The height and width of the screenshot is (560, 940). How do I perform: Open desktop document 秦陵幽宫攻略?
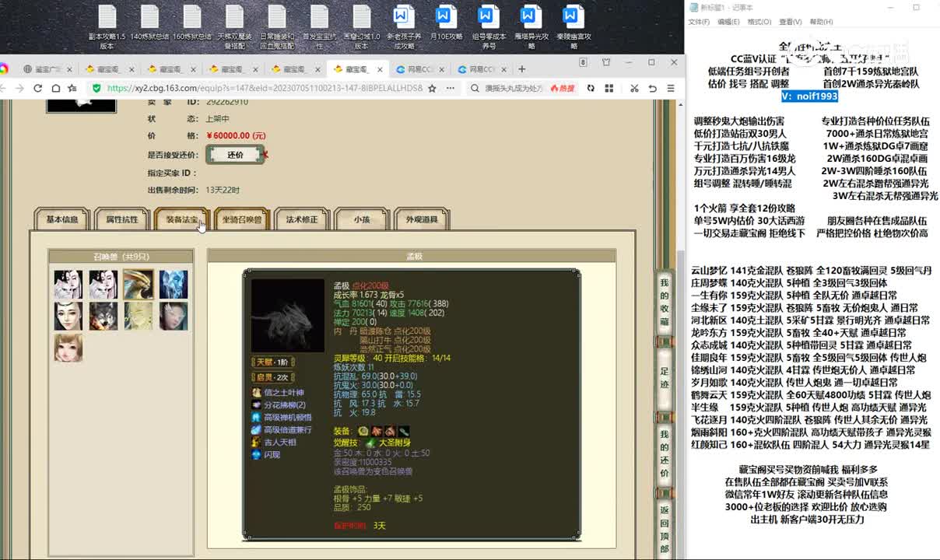tap(573, 27)
